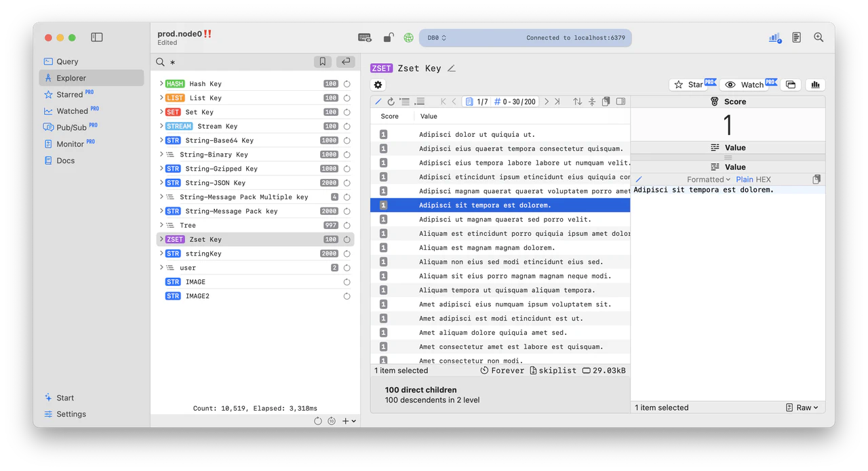Viewport: 868px width, 471px height.
Task: Switch to the Query section
Action: tap(68, 61)
